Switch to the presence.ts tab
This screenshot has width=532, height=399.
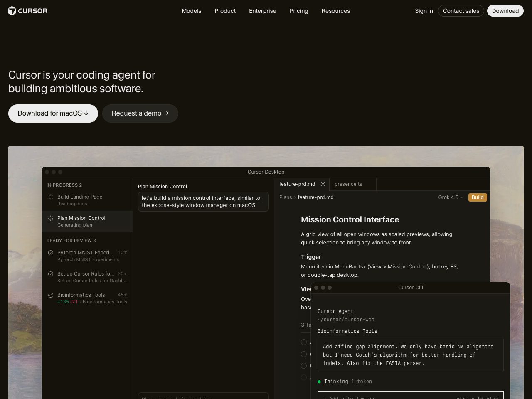[353, 184]
